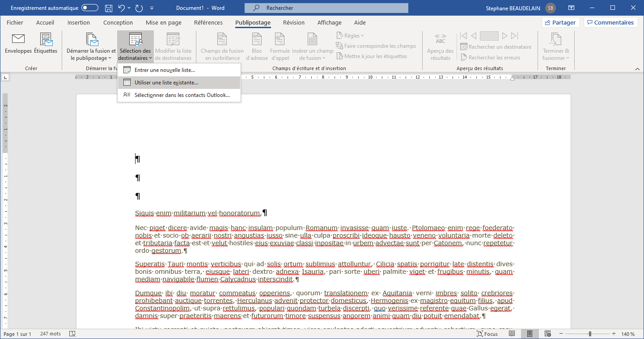Open the Références ribbon tab

(x=208, y=23)
